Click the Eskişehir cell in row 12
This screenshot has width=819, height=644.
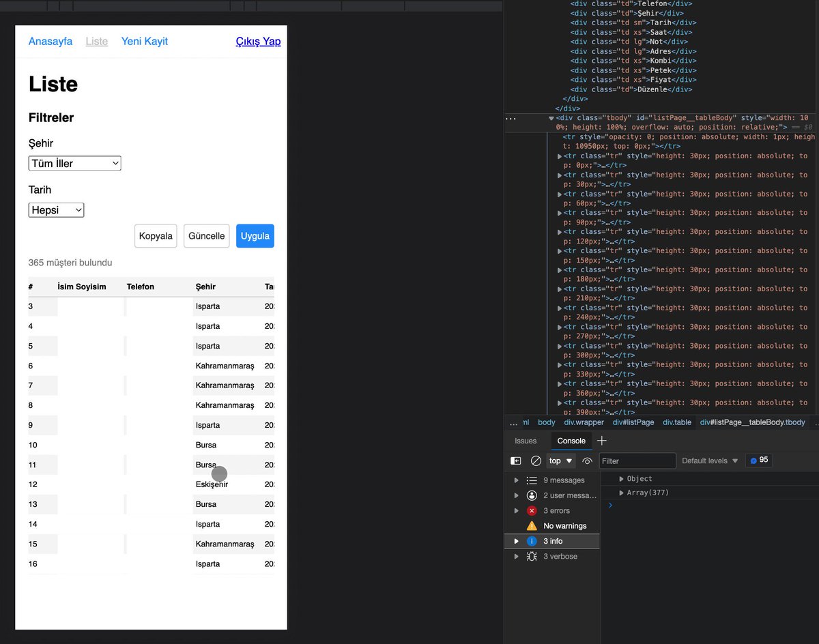coord(212,484)
